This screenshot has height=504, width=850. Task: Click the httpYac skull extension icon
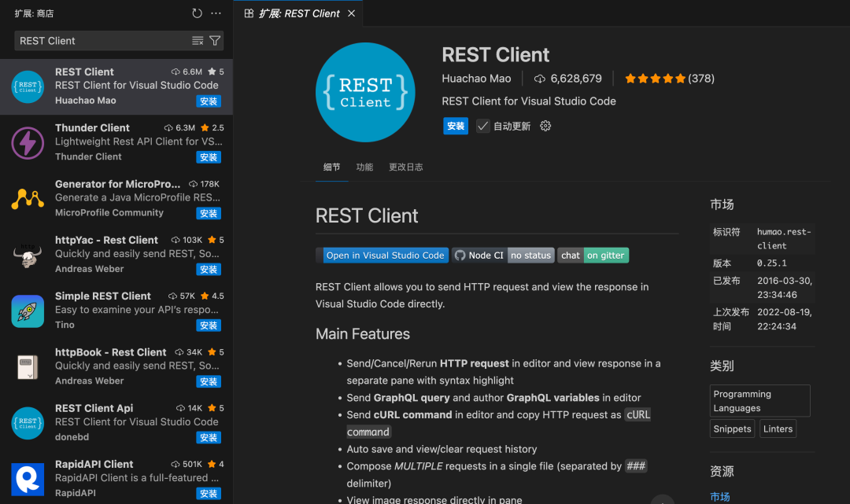click(28, 255)
